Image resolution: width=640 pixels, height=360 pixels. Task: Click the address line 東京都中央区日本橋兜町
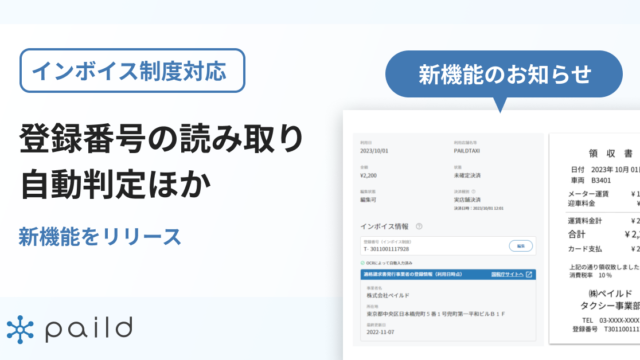436,314
